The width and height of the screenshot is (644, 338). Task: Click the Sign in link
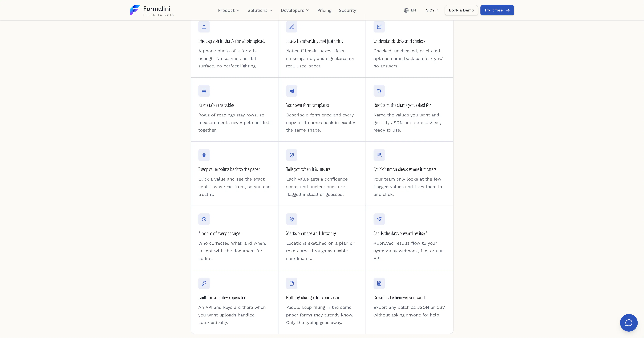pyautogui.click(x=432, y=10)
